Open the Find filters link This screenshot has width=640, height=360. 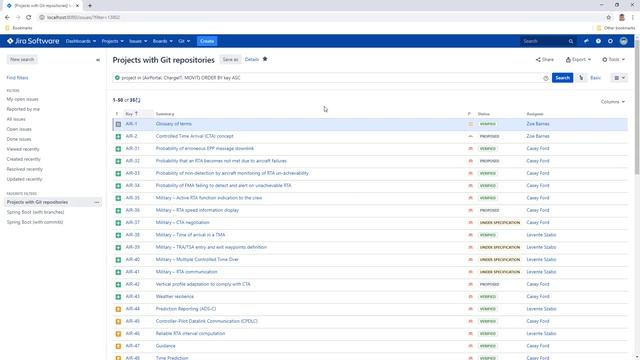pyautogui.click(x=17, y=78)
